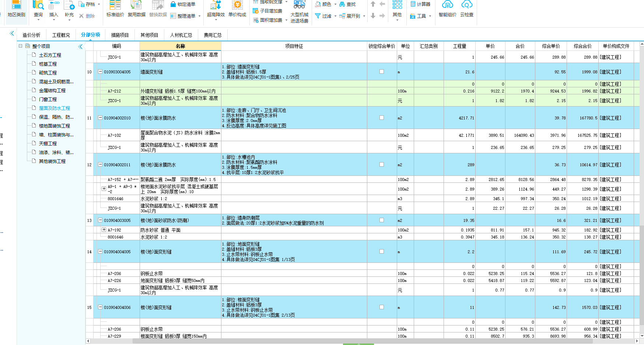Toggle lock checkbox for row 010904004005
This screenshot has width=644, height=345.
382,251
